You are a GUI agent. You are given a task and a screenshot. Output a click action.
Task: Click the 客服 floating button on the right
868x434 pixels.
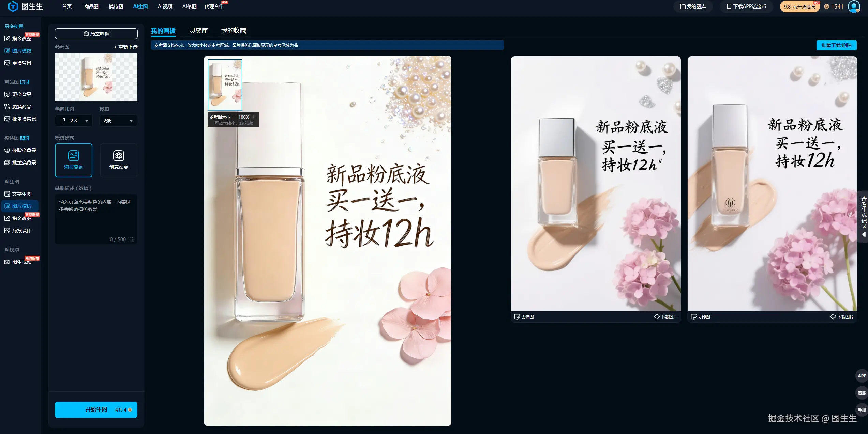click(862, 393)
